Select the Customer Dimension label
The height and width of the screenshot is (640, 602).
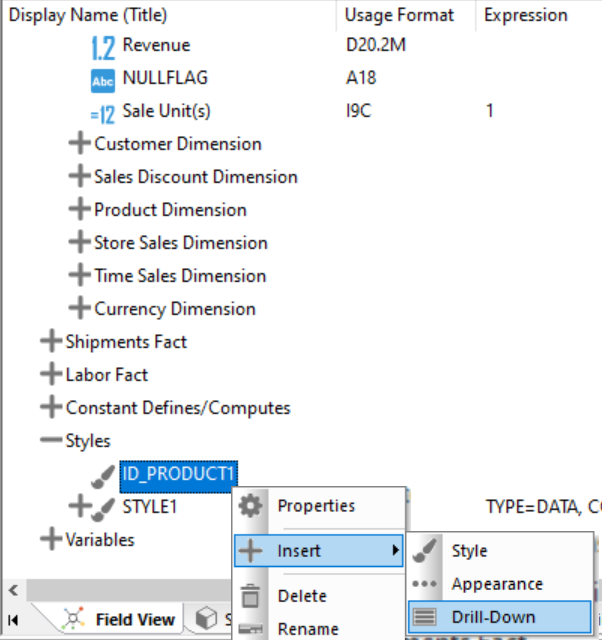178,144
